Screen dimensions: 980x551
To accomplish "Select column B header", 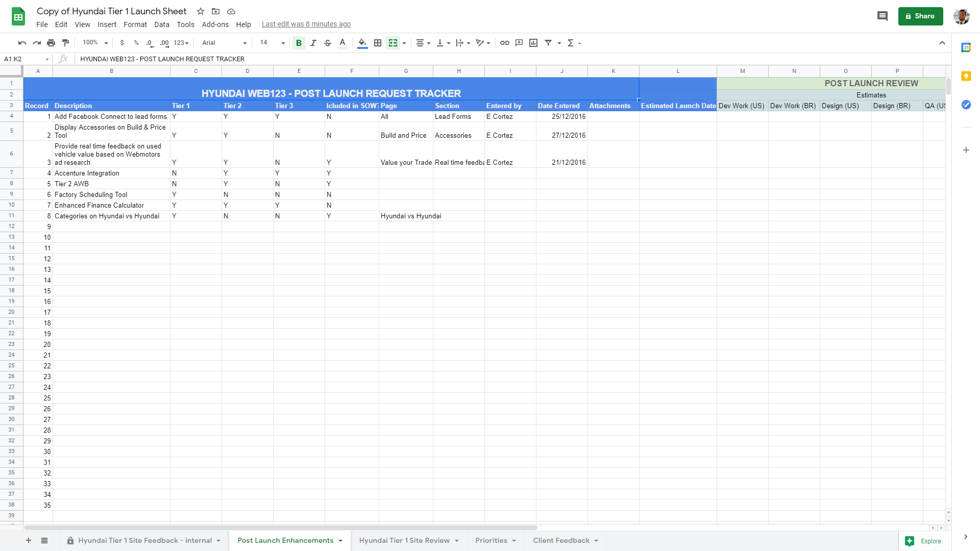I will (111, 71).
